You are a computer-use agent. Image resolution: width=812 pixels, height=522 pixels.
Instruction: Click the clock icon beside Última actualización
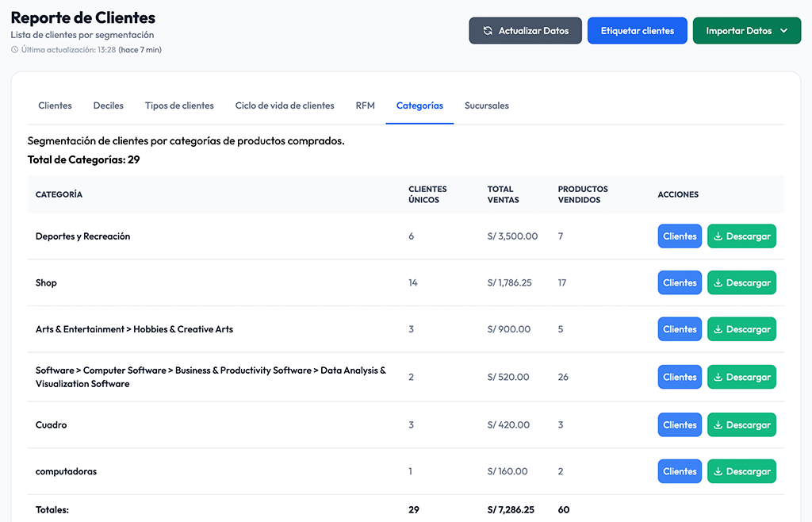(x=15, y=50)
